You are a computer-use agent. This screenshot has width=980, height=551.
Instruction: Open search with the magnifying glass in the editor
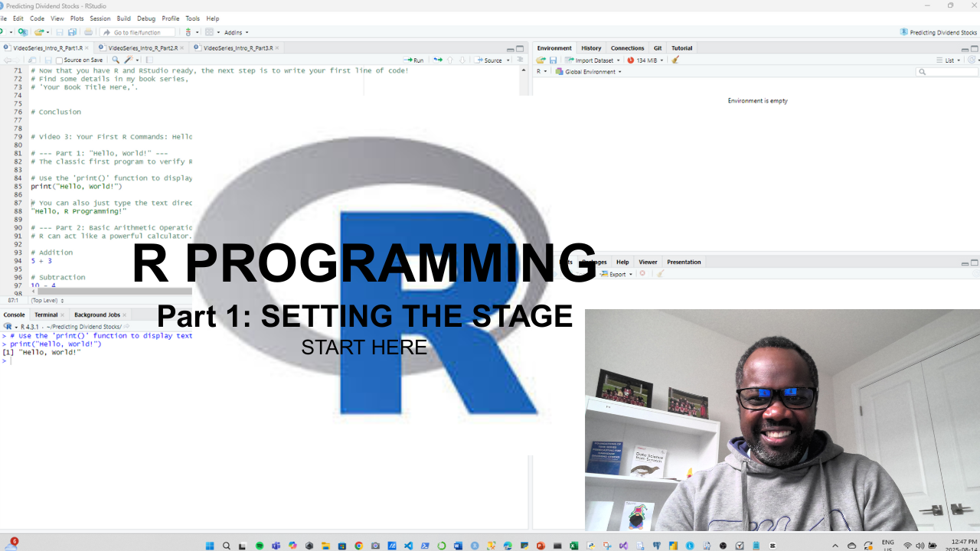116,60
